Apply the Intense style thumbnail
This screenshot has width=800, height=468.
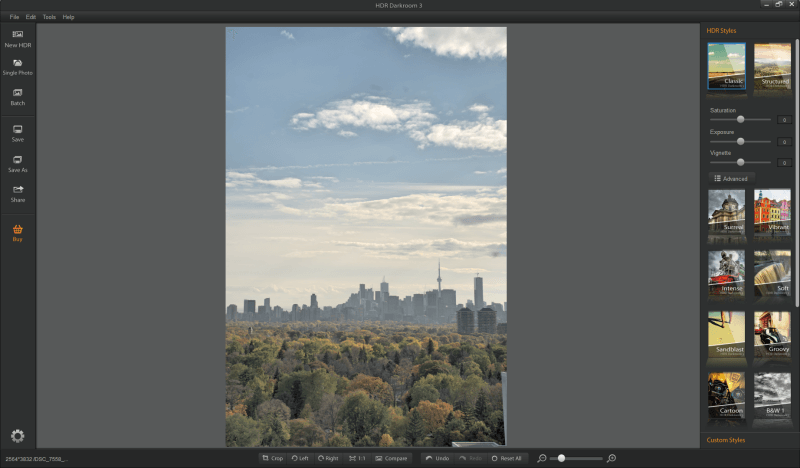(727, 274)
